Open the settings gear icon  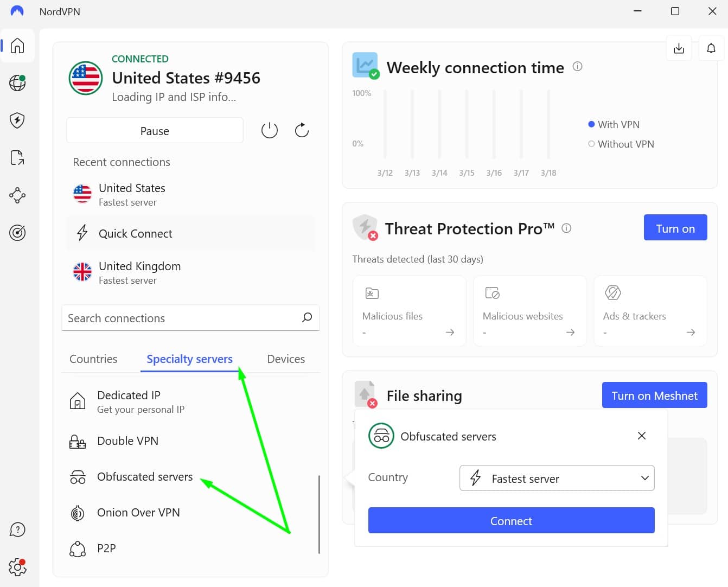[17, 567]
